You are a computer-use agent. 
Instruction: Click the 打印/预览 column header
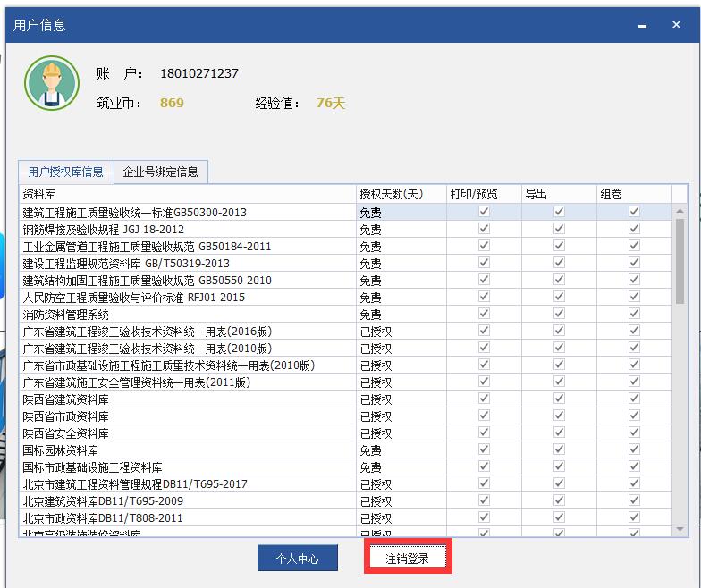483,194
